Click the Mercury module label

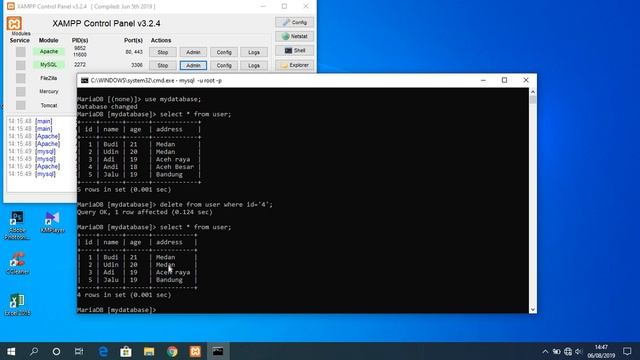pos(49,91)
